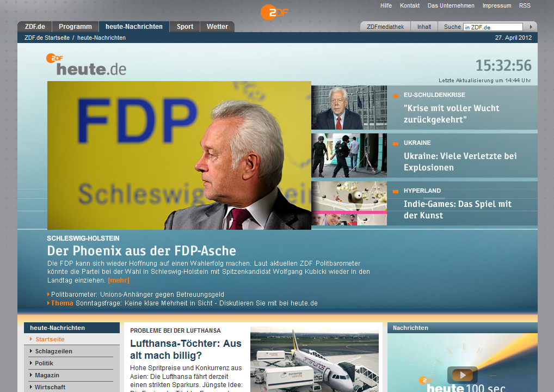
Task: Click the date 27. April 2012
Action: click(513, 38)
